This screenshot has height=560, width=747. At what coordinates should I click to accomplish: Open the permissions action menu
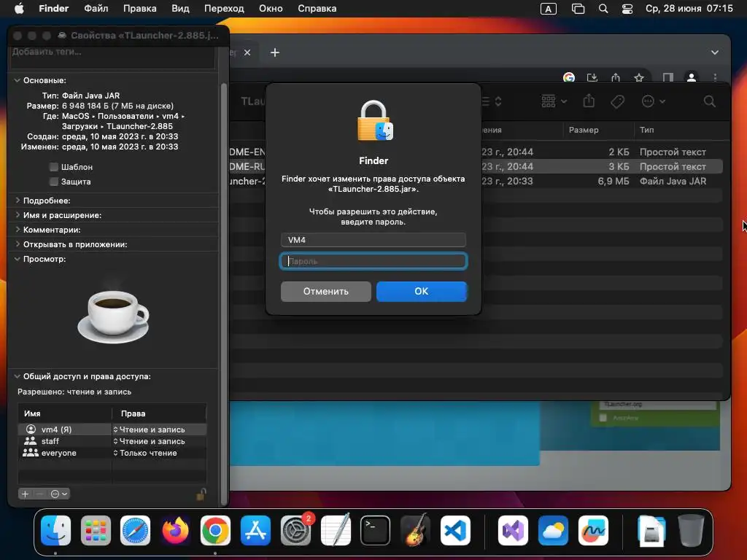pos(60,494)
